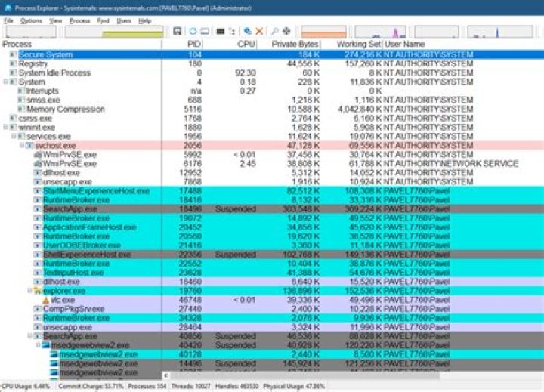The image size is (544, 392).
Task: Click the TextInputHost.exe process icon
Action: (38, 273)
